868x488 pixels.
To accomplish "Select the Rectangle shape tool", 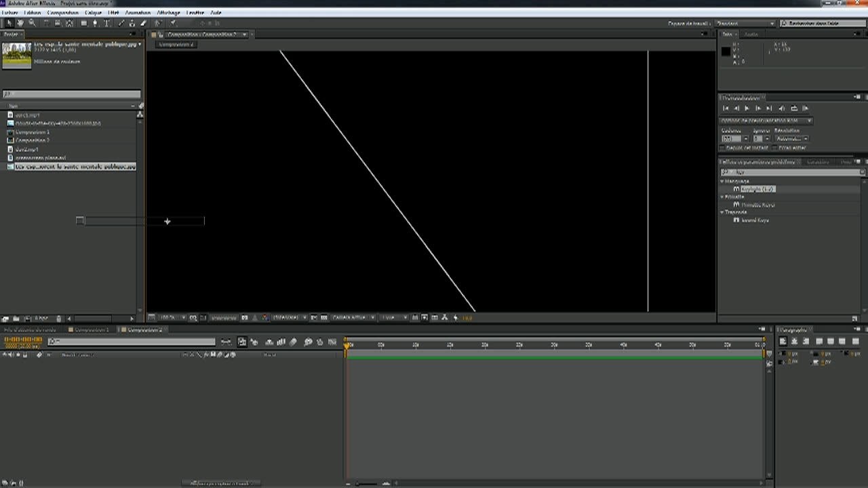I will pyautogui.click(x=84, y=23).
